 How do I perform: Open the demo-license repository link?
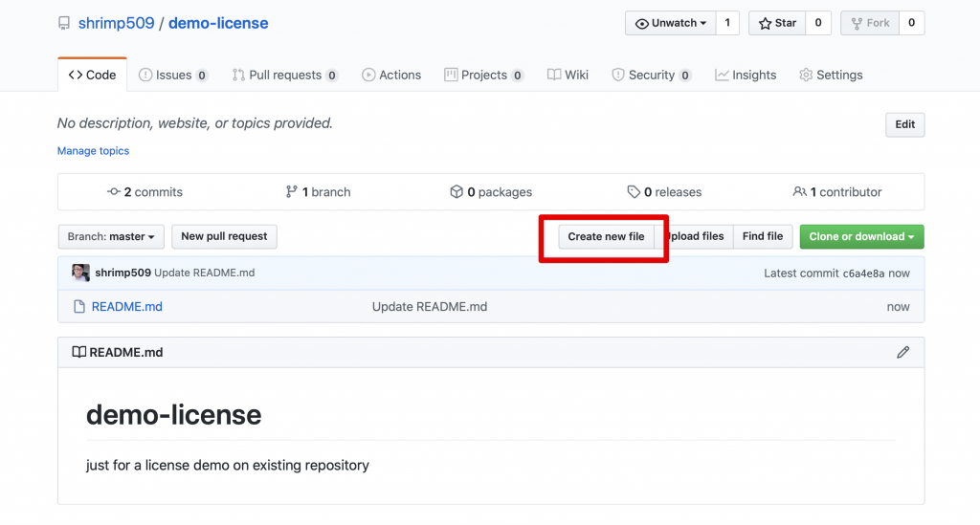(218, 23)
